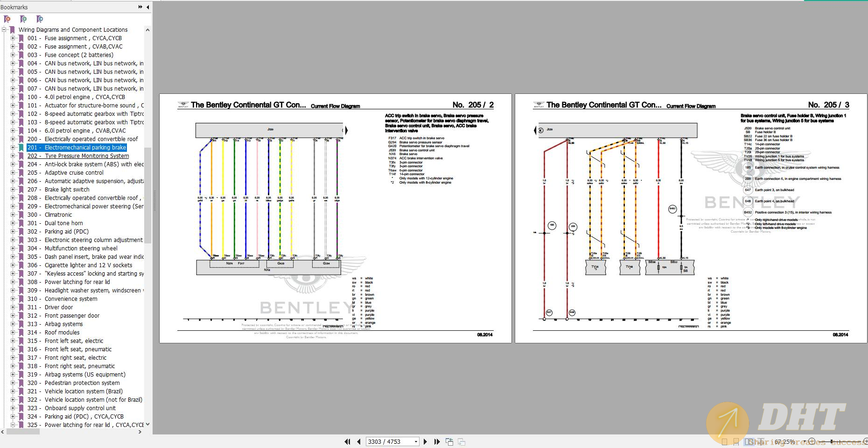868x448 pixels.
Task: Switch to single page layout
Action: coord(724,441)
